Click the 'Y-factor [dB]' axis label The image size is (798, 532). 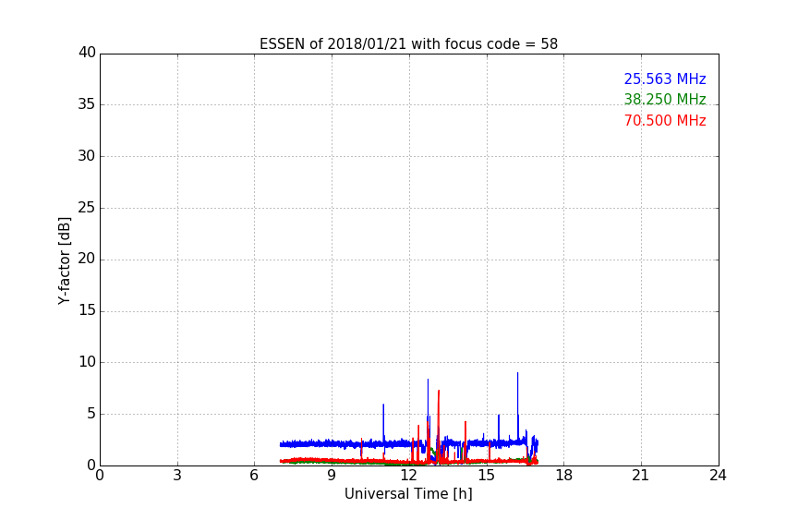(64, 260)
